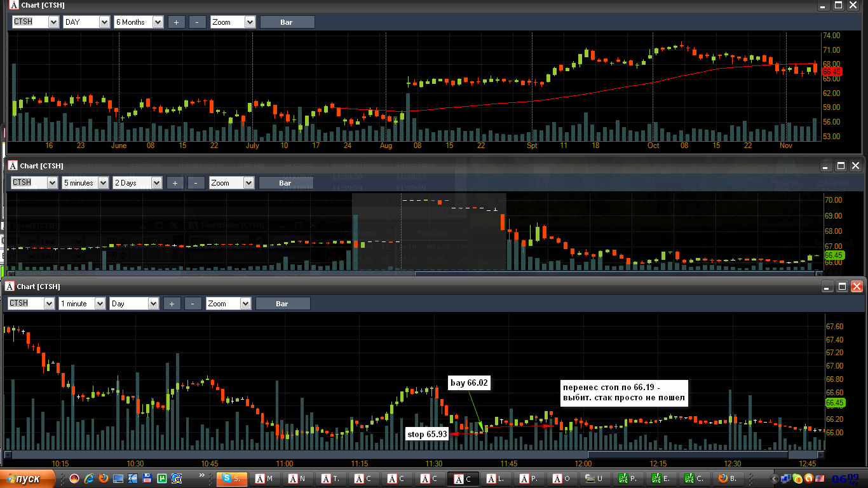Click plus button in daily chart toolbar
The height and width of the screenshot is (488, 868).
click(x=176, y=22)
